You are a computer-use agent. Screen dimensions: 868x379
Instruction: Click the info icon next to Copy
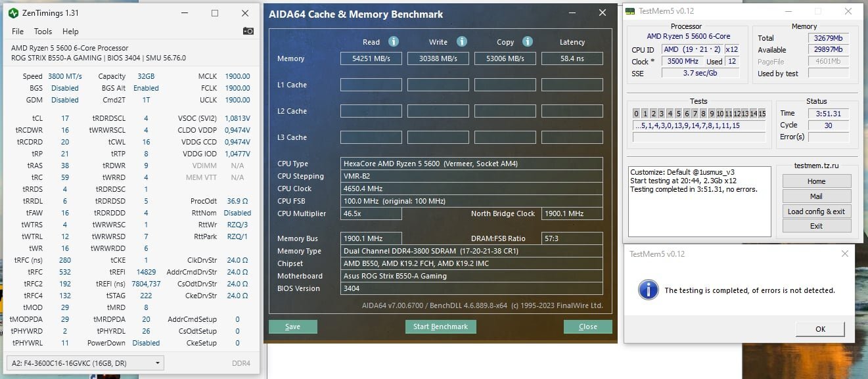[x=527, y=41]
